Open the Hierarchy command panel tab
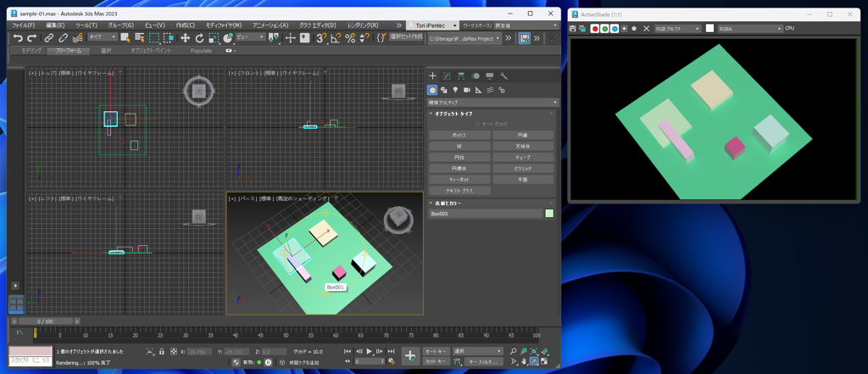 [x=460, y=76]
